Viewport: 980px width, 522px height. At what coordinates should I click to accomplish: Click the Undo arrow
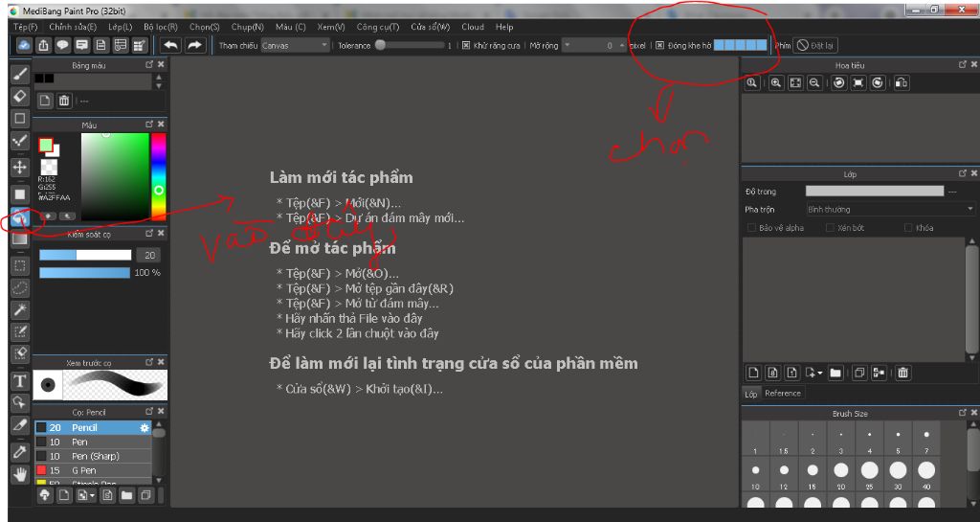pos(170,45)
